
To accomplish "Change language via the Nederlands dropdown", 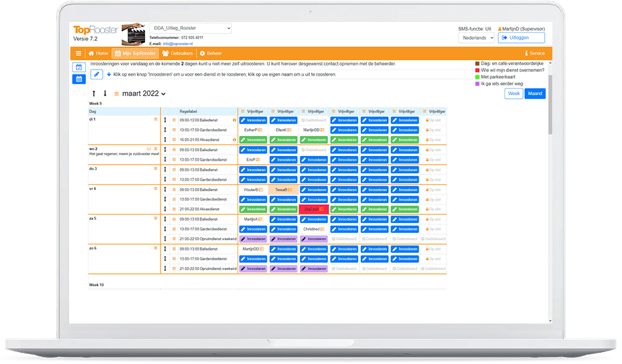I will pos(476,37).
